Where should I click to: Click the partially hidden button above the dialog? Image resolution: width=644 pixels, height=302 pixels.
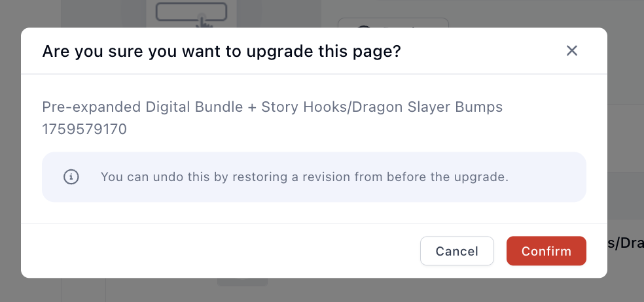(x=393, y=24)
